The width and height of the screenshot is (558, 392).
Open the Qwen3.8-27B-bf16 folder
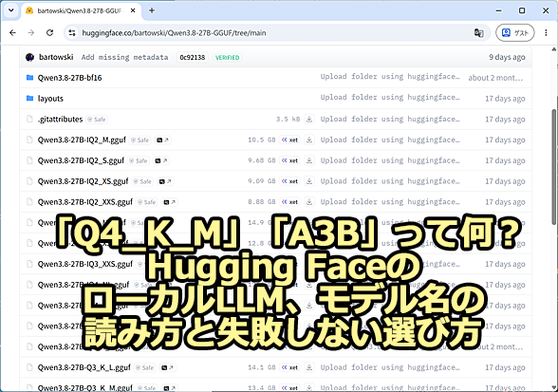[70, 78]
